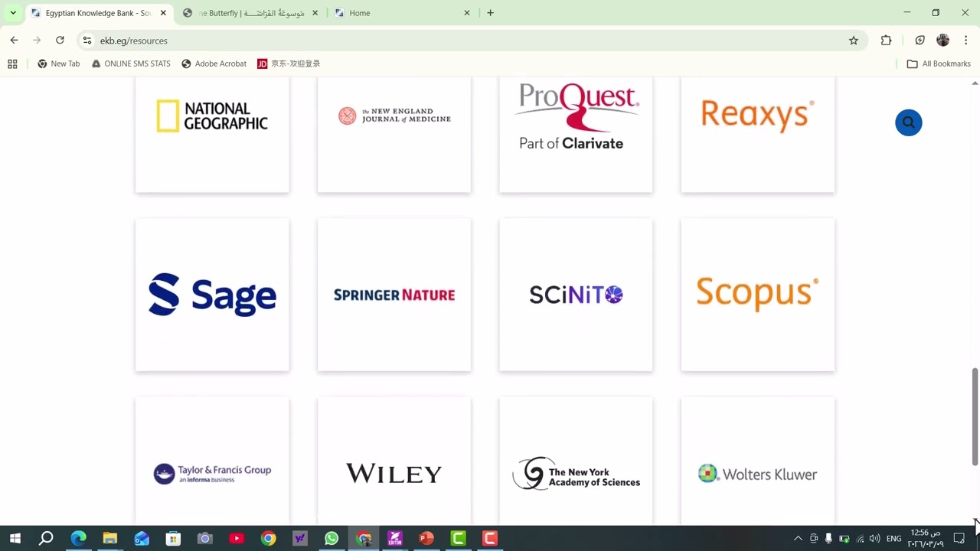Switch to the Butterfly encyclopedia tab
Screen dimensions: 980x551
coord(250,13)
